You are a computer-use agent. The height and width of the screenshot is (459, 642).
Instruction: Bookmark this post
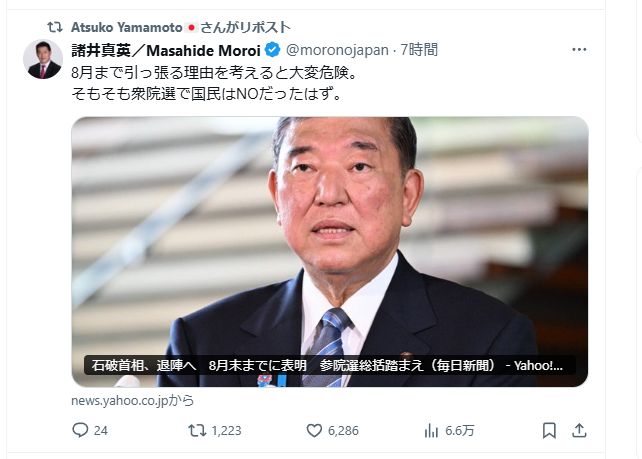pyautogui.click(x=549, y=430)
